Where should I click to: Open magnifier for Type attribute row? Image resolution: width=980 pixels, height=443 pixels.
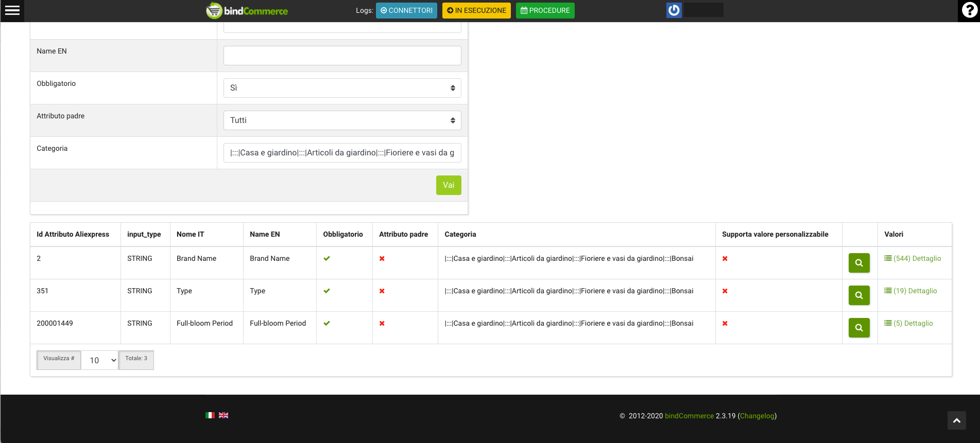[858, 295]
